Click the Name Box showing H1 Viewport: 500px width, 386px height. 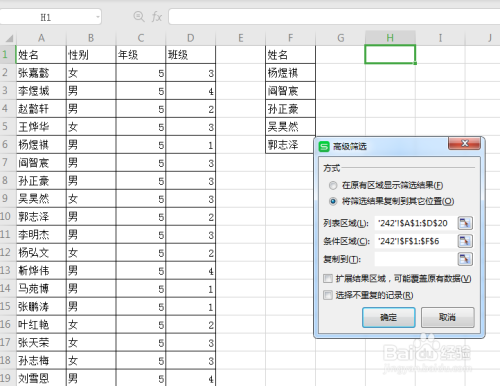(x=47, y=17)
